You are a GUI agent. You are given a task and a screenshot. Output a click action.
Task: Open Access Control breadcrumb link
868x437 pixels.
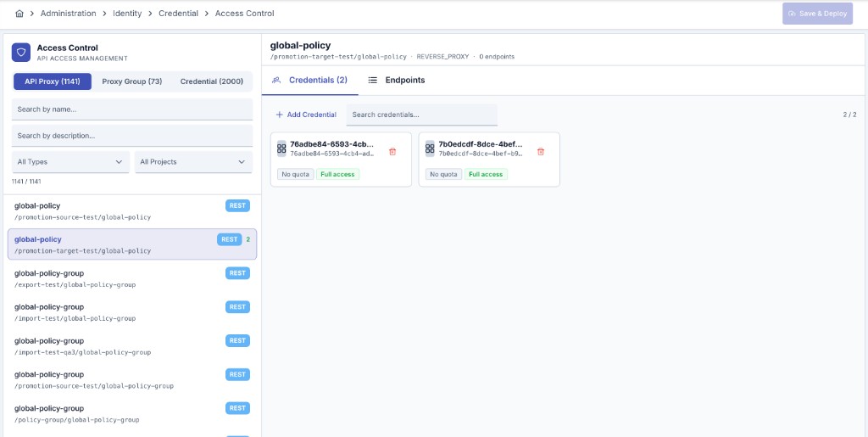pyautogui.click(x=245, y=14)
